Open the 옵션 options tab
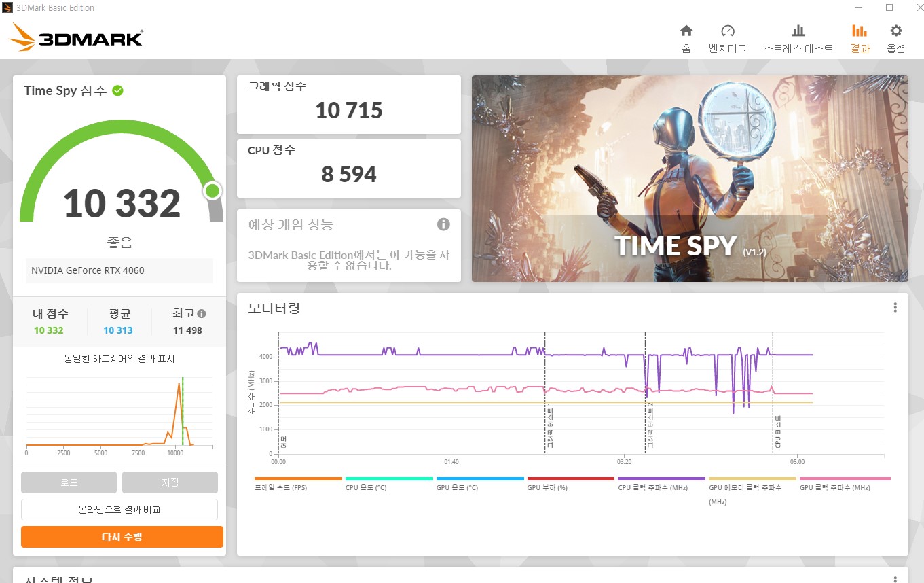Image resolution: width=924 pixels, height=583 pixels. 896,39
